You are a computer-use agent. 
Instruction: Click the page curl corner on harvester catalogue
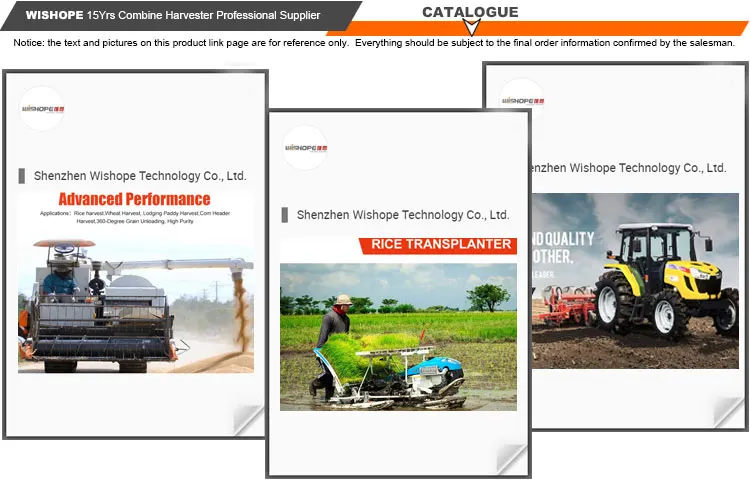coord(248,420)
